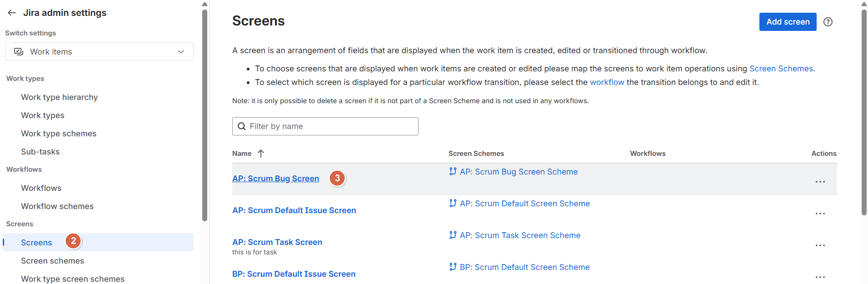Click the Work types section label
Viewport: 868px width, 284px height.
coord(25,79)
